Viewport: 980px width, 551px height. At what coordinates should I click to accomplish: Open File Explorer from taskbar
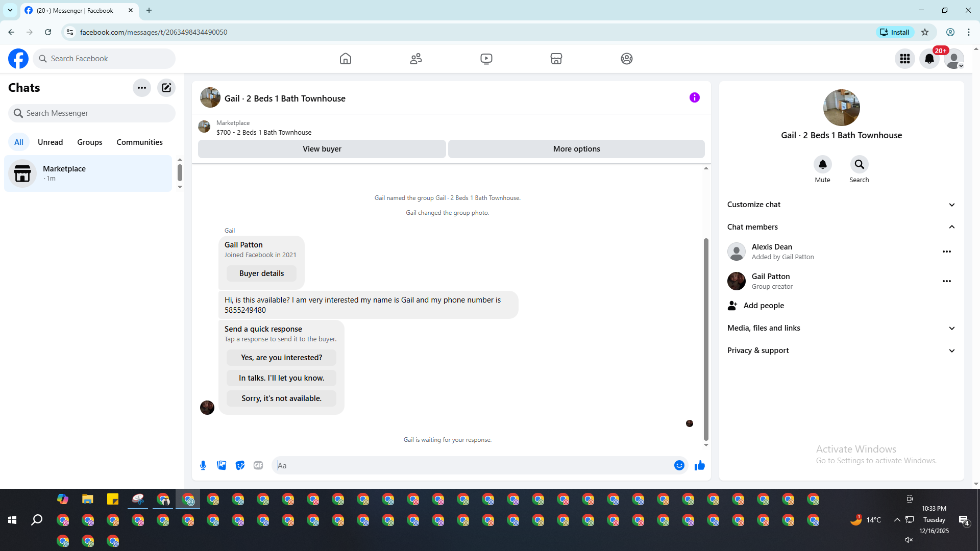(x=88, y=499)
